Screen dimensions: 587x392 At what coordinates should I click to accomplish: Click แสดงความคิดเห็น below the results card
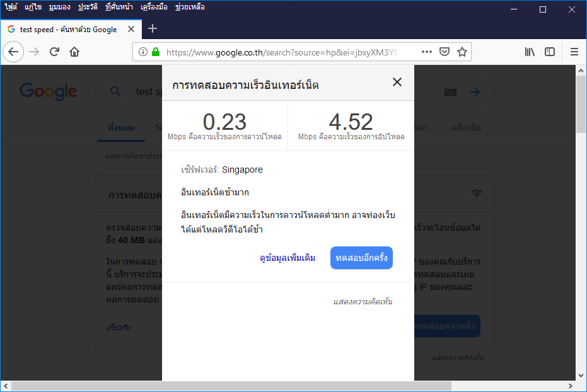click(x=458, y=357)
